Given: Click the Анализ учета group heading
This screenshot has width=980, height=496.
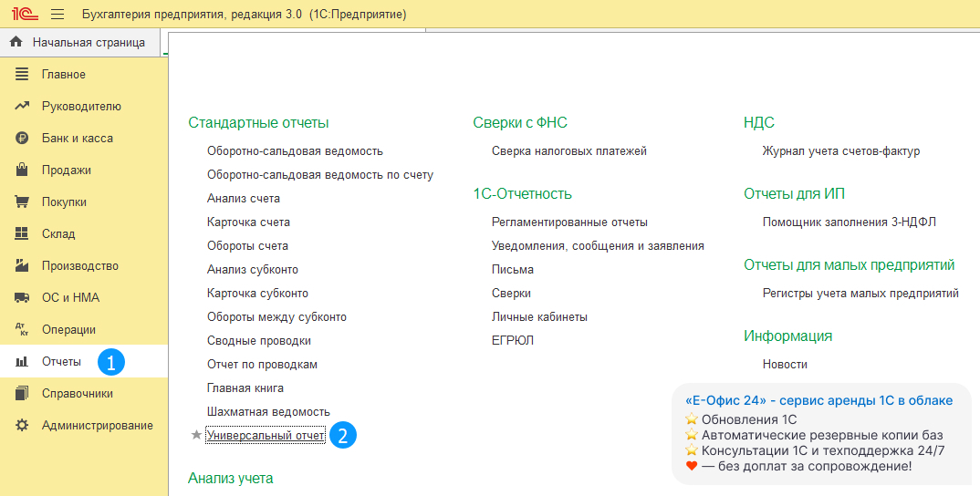Looking at the screenshot, I should click(x=231, y=479).
